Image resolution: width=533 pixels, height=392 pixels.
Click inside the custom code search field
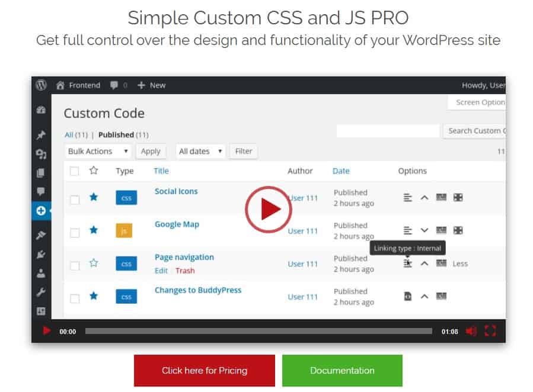388,131
